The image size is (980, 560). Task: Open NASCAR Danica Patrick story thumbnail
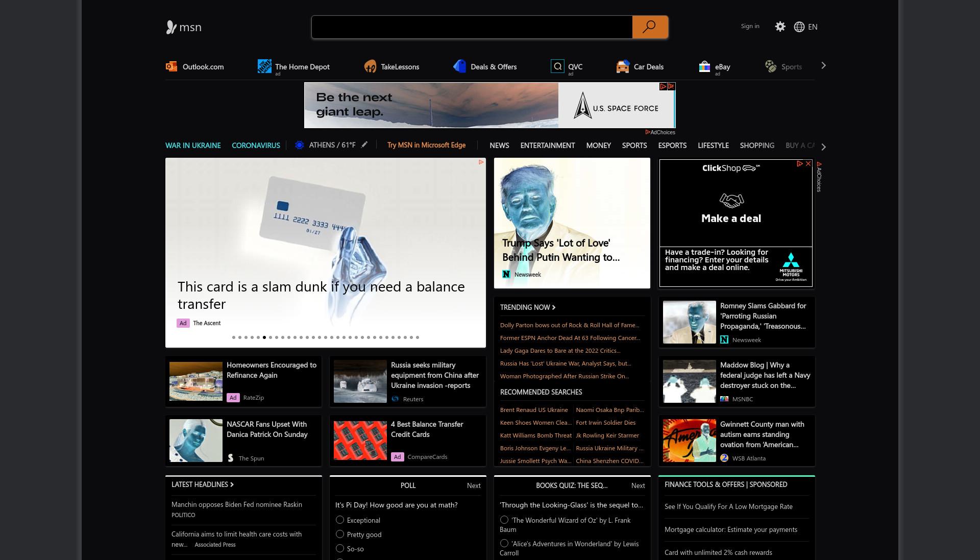196,441
